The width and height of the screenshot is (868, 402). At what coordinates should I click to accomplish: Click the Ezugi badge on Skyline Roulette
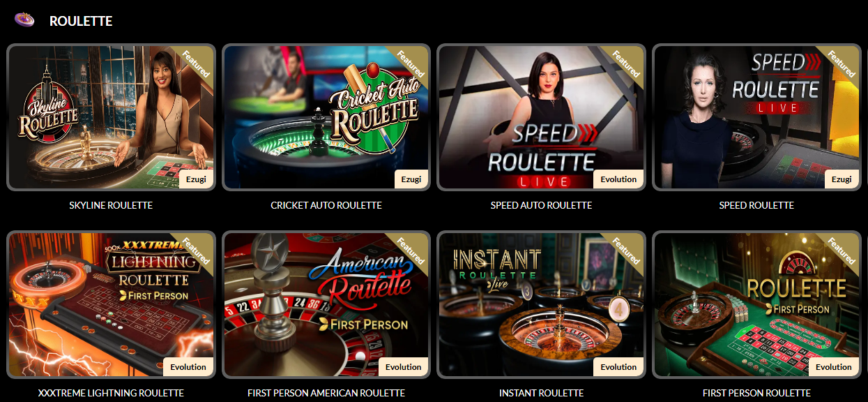pyautogui.click(x=196, y=179)
